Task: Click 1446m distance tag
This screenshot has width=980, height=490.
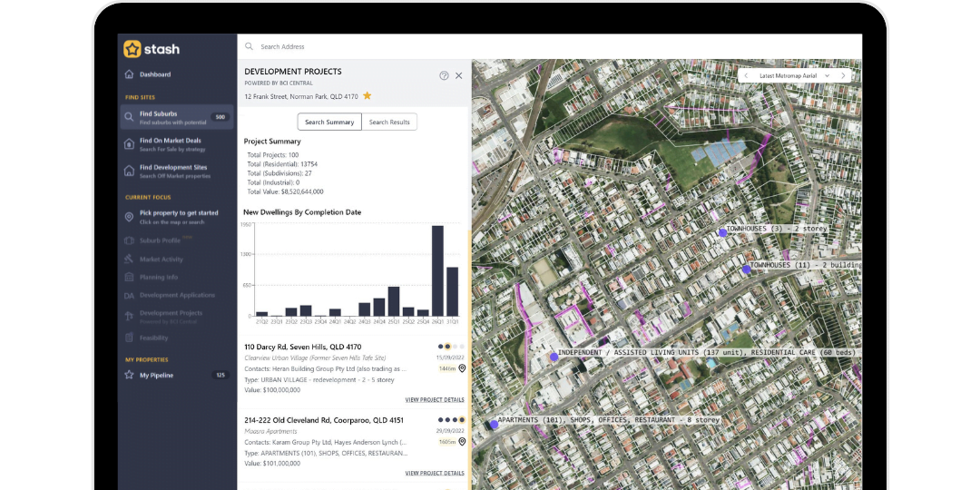Action: point(446,368)
